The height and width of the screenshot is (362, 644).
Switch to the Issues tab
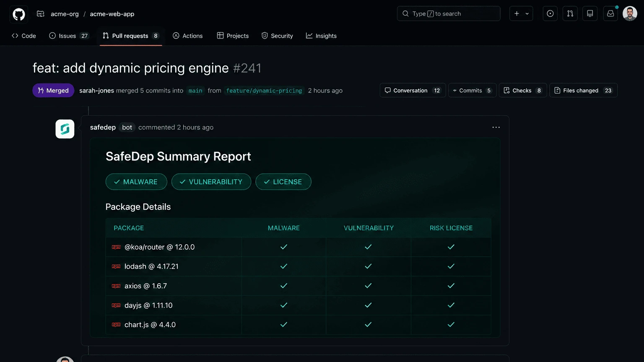(x=69, y=36)
